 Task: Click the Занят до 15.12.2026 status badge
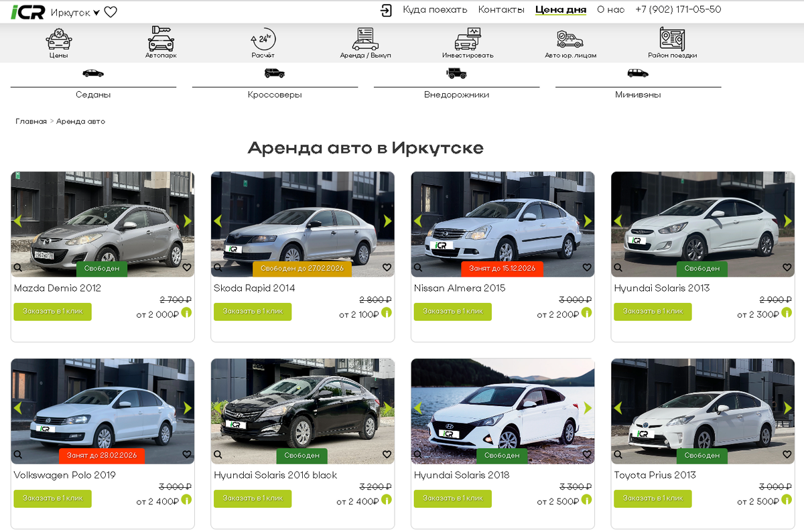(x=503, y=269)
